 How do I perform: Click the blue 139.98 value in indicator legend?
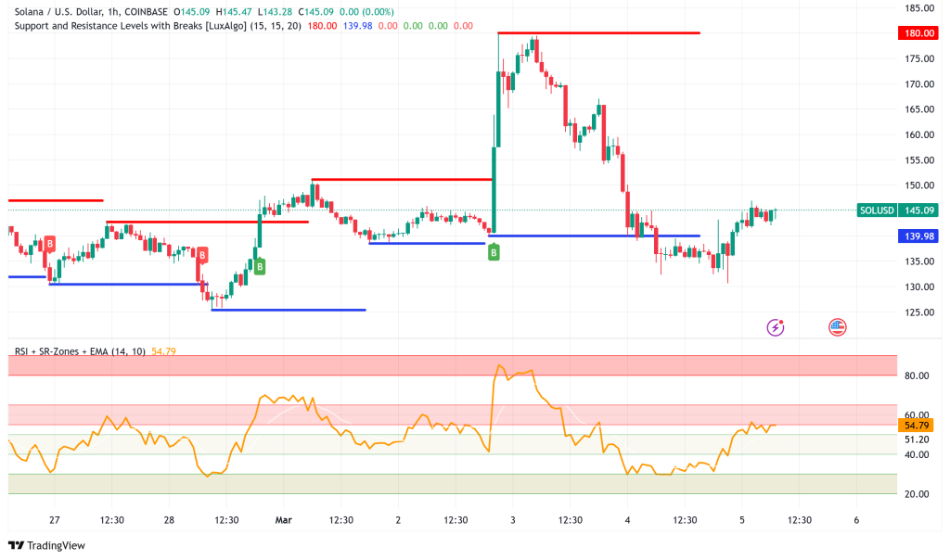click(357, 25)
